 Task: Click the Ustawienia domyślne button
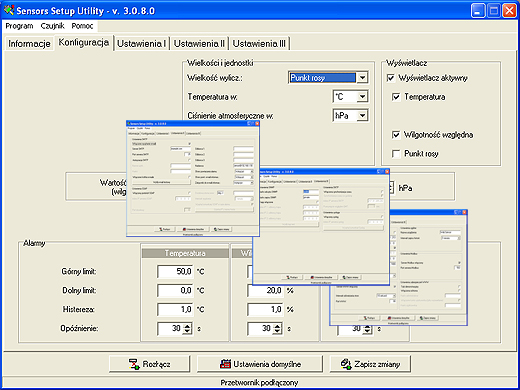[x=260, y=364]
